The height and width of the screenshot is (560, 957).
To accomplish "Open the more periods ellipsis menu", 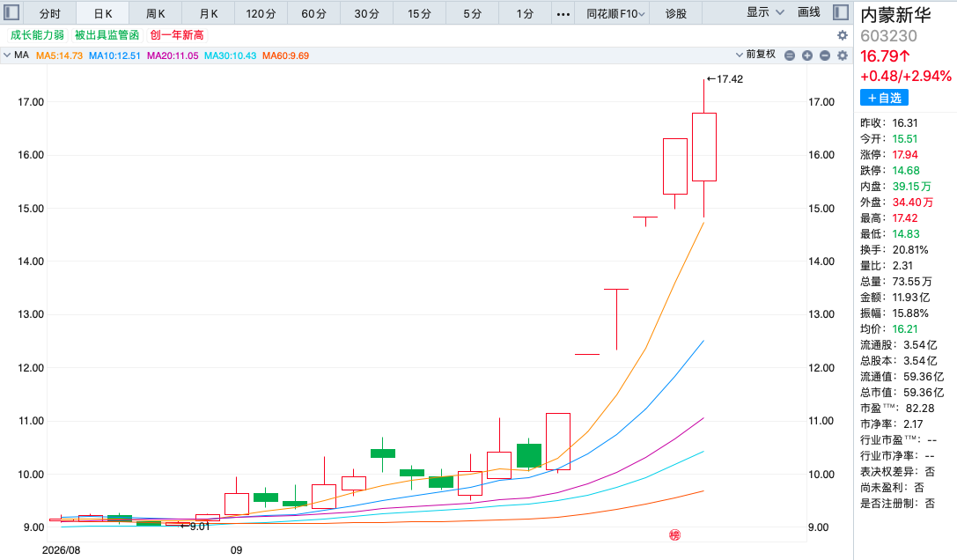I will (x=563, y=13).
